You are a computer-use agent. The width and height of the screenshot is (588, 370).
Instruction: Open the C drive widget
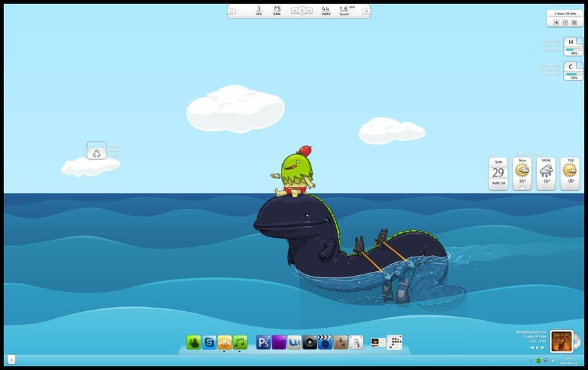tap(573, 71)
